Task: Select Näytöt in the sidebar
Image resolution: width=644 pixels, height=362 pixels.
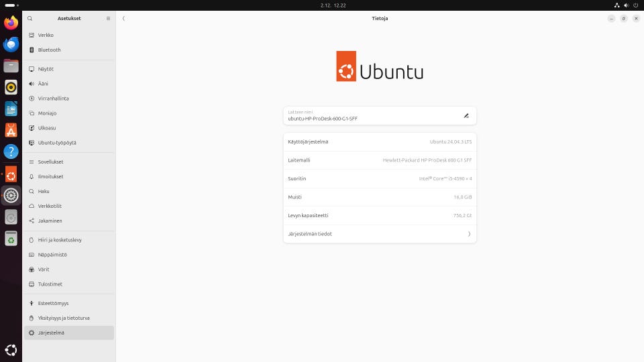Action: pos(69,69)
